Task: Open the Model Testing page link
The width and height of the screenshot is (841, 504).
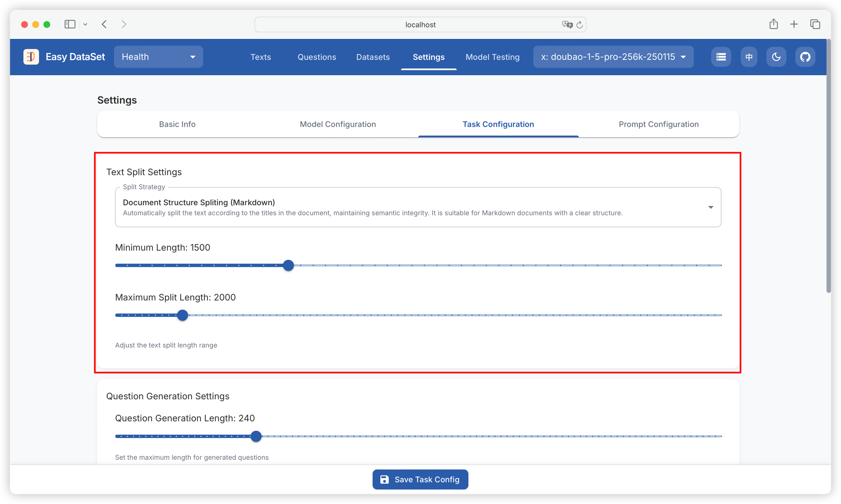Action: coord(492,57)
